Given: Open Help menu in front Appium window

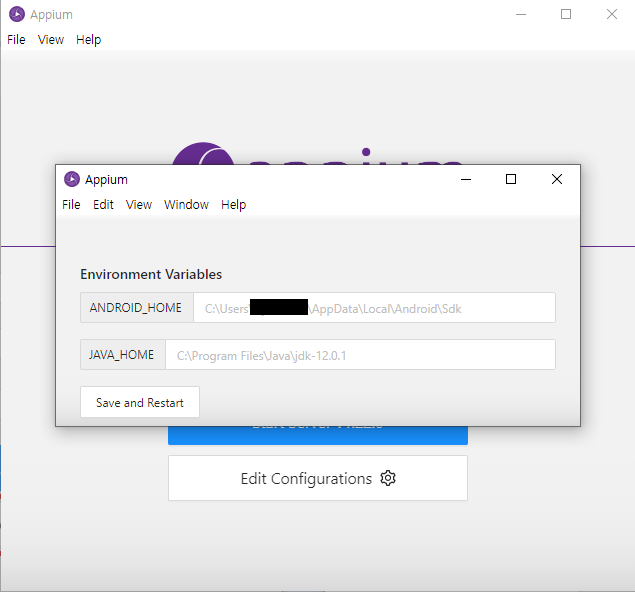Looking at the screenshot, I should pos(233,204).
